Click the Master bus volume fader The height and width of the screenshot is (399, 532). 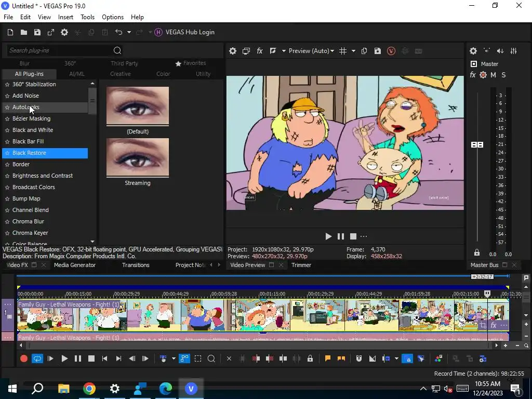(477, 145)
